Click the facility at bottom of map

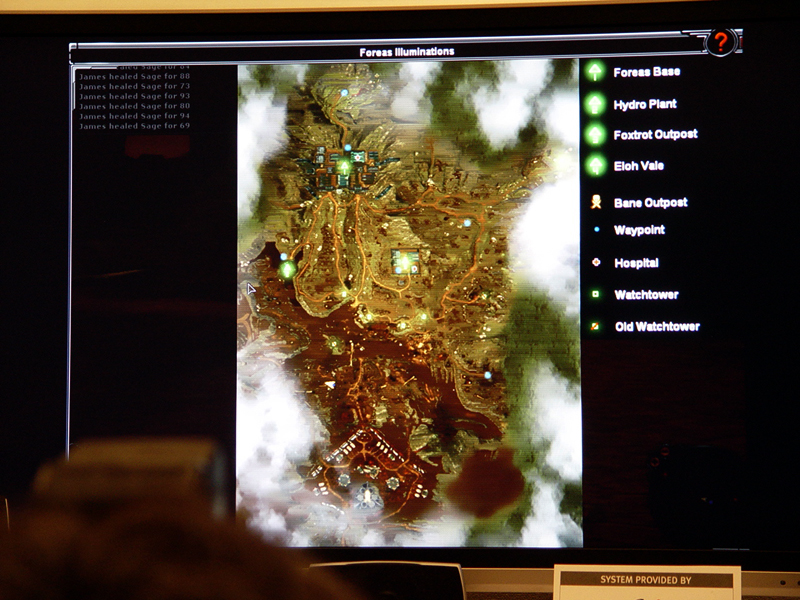(x=367, y=490)
